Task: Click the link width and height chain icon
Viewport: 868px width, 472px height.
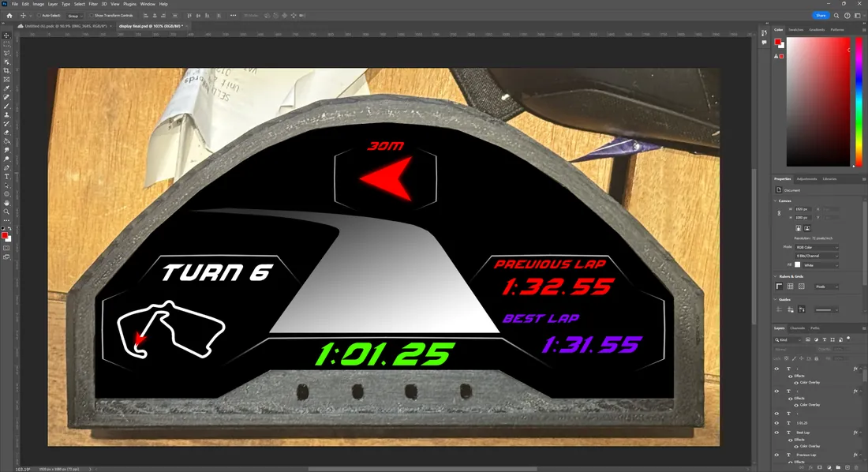Action: click(780, 213)
